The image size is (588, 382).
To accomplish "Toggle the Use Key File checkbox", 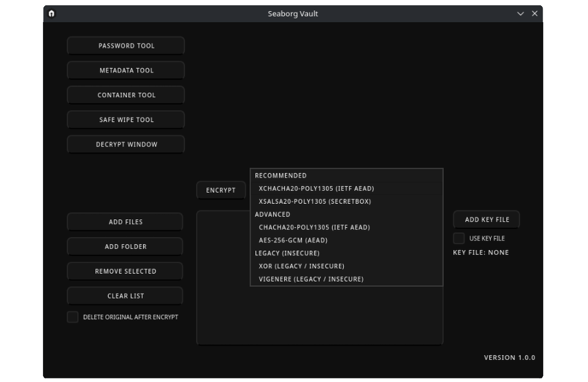I will tap(459, 239).
